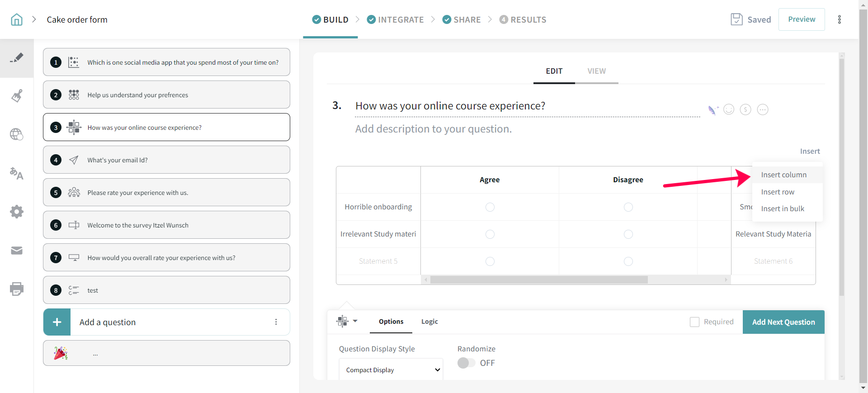868x393 pixels.
Task: Open the settings gear in left sidebar
Action: (x=17, y=212)
